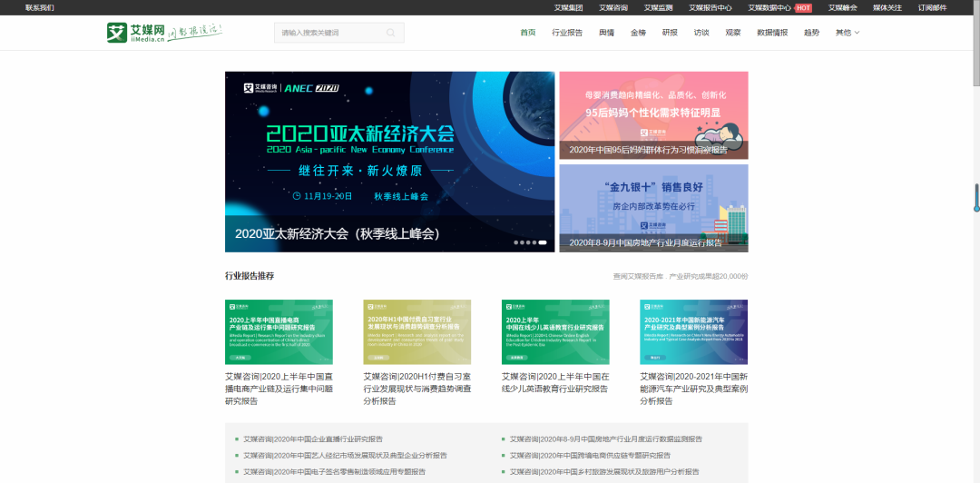Click the page vertical scrollbar thumb

click(975, 43)
